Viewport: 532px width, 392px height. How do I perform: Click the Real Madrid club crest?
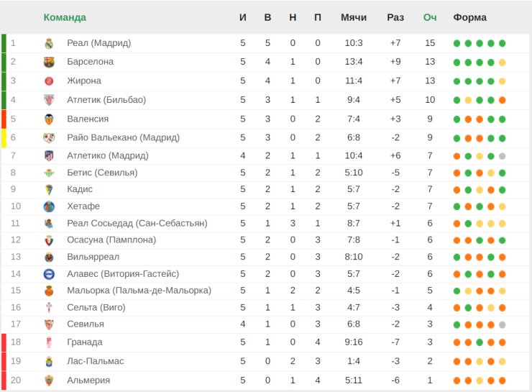pos(49,43)
